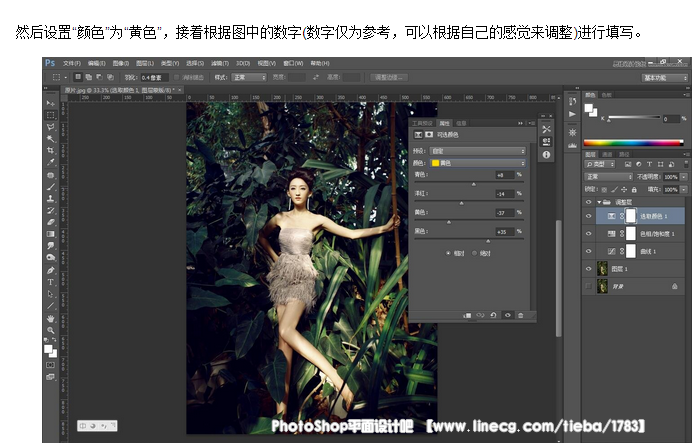Select the Absolute radio button
695x443 pixels.
pos(474,253)
